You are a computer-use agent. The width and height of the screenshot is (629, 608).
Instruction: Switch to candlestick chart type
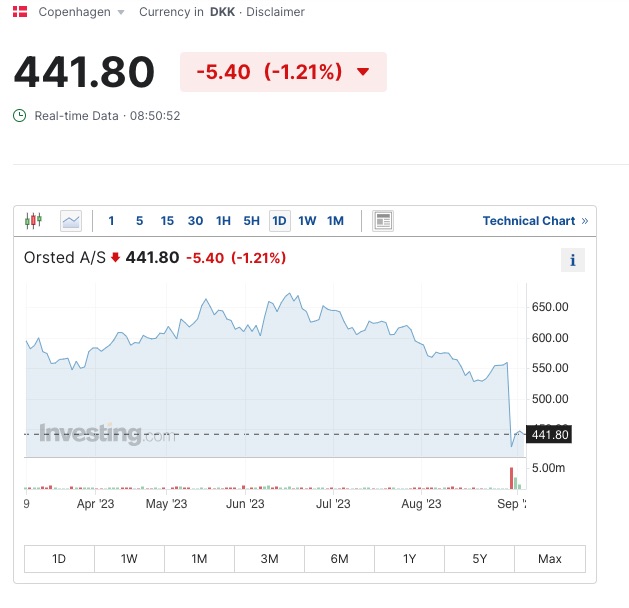coord(34,221)
